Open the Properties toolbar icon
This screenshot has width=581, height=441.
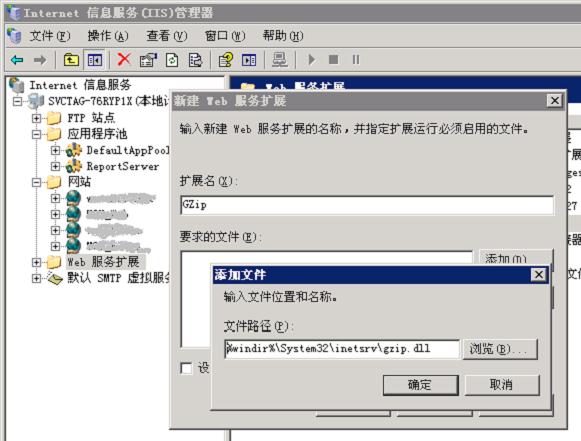[x=148, y=60]
